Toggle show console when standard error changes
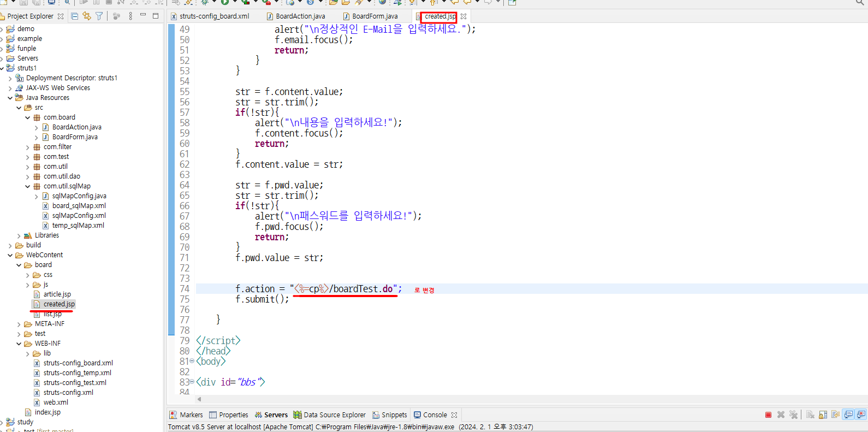Image resolution: width=868 pixels, height=432 pixels. click(861, 415)
